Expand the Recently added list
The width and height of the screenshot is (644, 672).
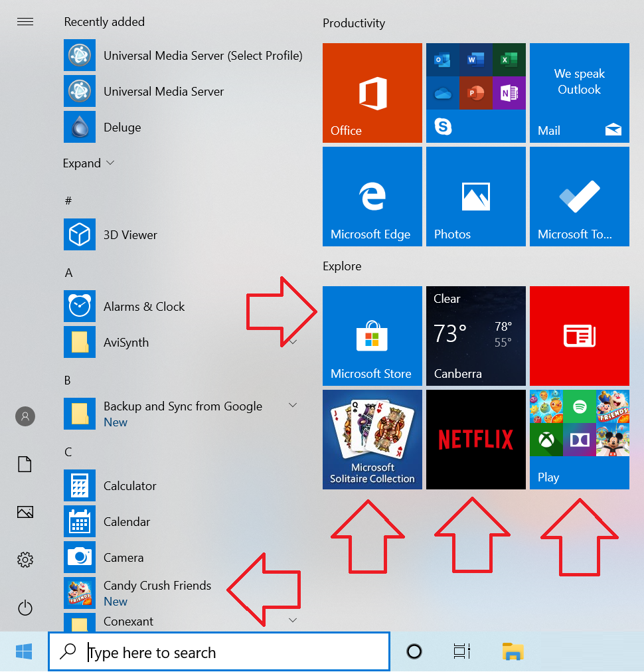tap(89, 163)
